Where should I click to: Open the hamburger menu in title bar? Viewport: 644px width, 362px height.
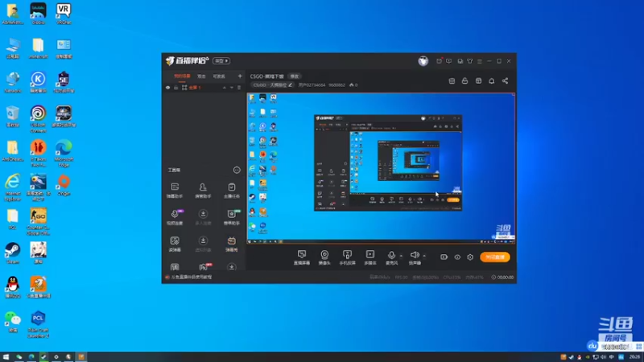(479, 61)
